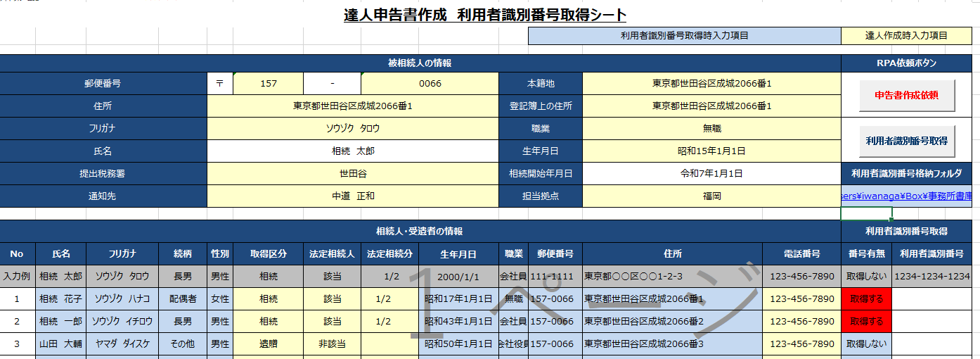Click the 法定相続分 column header
The height and width of the screenshot is (359, 980).
coord(389,253)
